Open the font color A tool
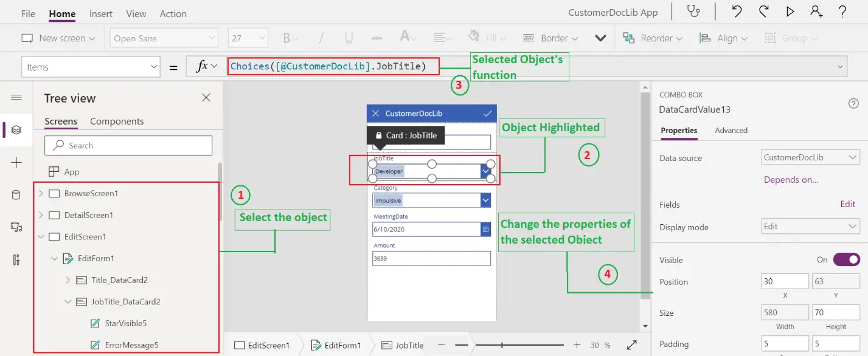The width and height of the screenshot is (868, 356). tap(408, 38)
